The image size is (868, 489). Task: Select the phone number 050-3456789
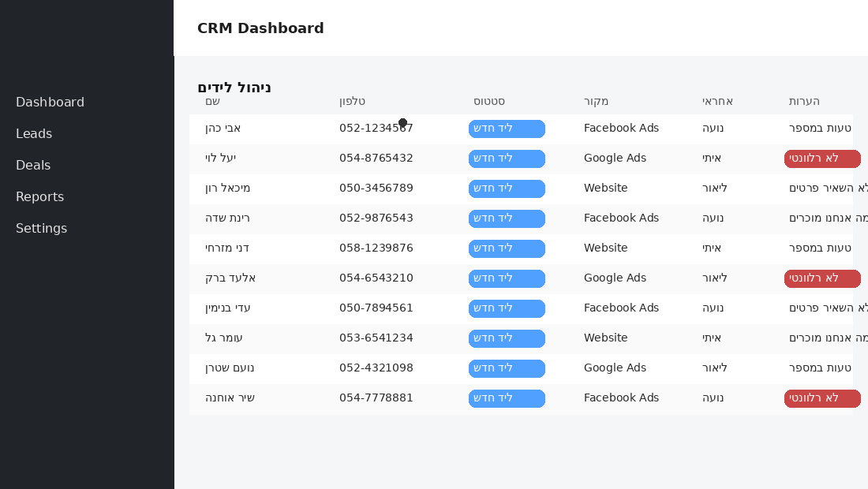coord(376,189)
